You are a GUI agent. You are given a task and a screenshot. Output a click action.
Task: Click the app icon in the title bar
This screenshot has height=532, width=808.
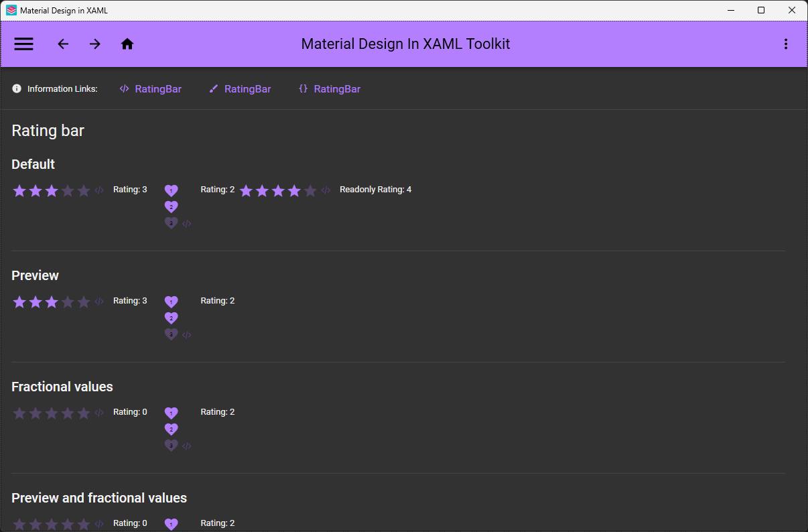[x=11, y=11]
